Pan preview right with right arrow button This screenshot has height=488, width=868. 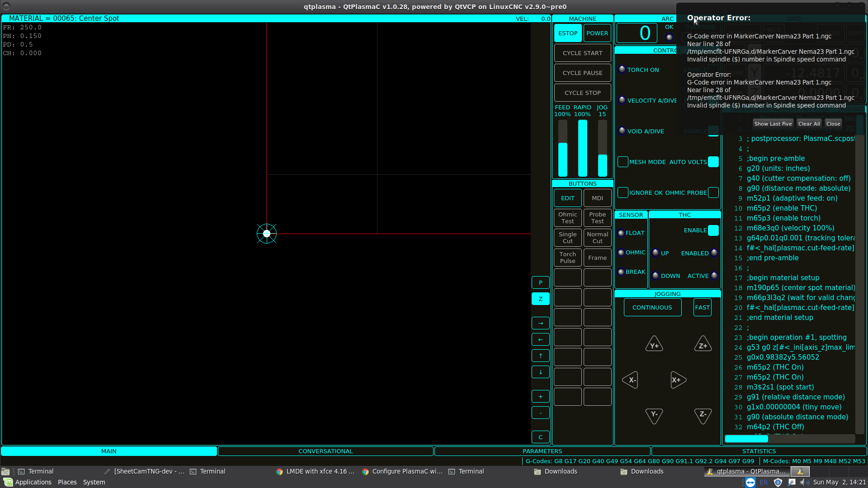click(541, 323)
